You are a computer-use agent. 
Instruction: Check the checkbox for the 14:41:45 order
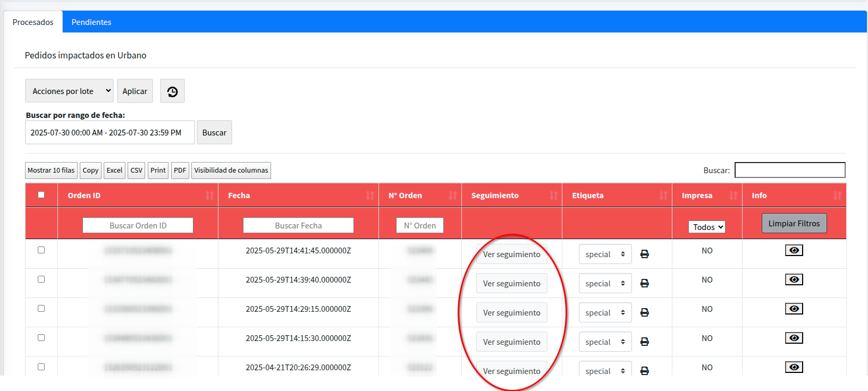[41, 250]
